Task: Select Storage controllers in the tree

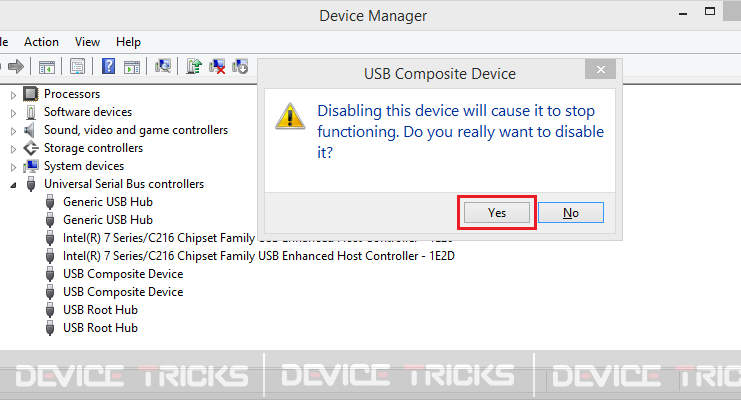Action: (93, 148)
